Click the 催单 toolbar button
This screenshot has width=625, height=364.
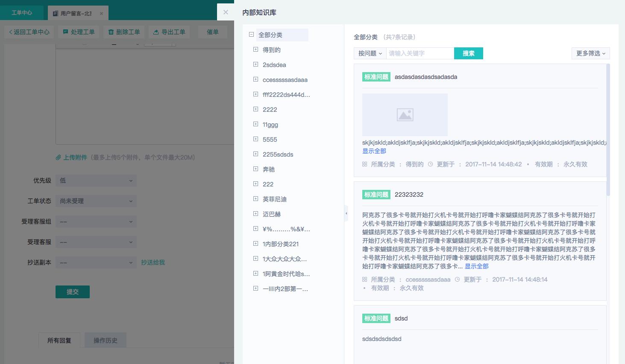point(212,32)
